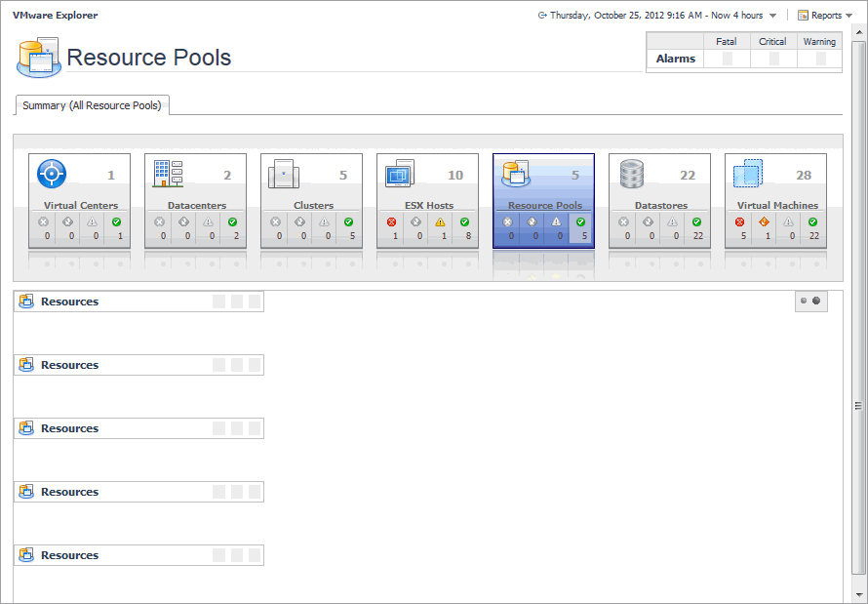The height and width of the screenshot is (604, 868).
Task: Click the ESX Hosts warning triangle icon
Action: [440, 221]
